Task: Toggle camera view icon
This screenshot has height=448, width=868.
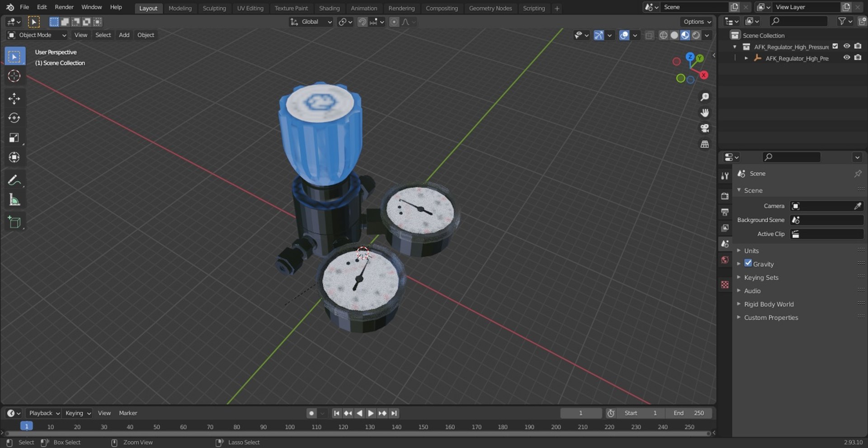Action: [x=704, y=128]
